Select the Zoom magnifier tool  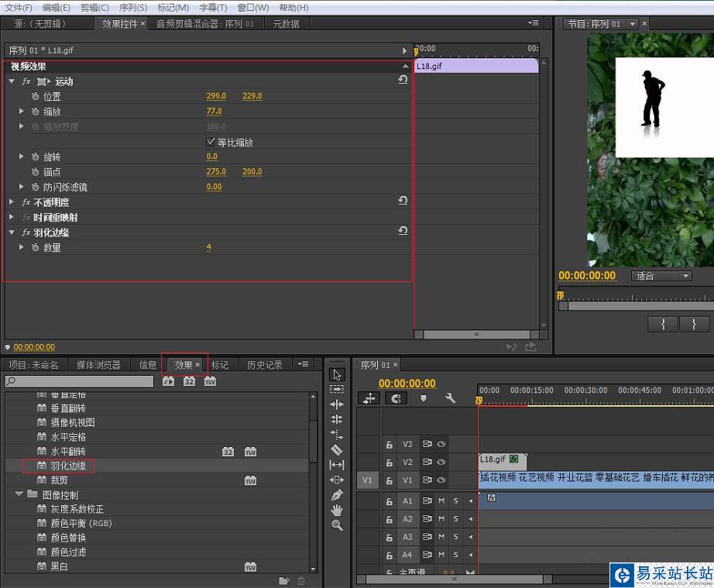[337, 525]
